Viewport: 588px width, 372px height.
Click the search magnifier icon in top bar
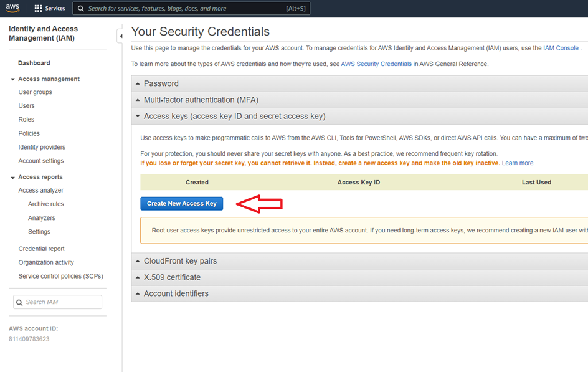80,9
